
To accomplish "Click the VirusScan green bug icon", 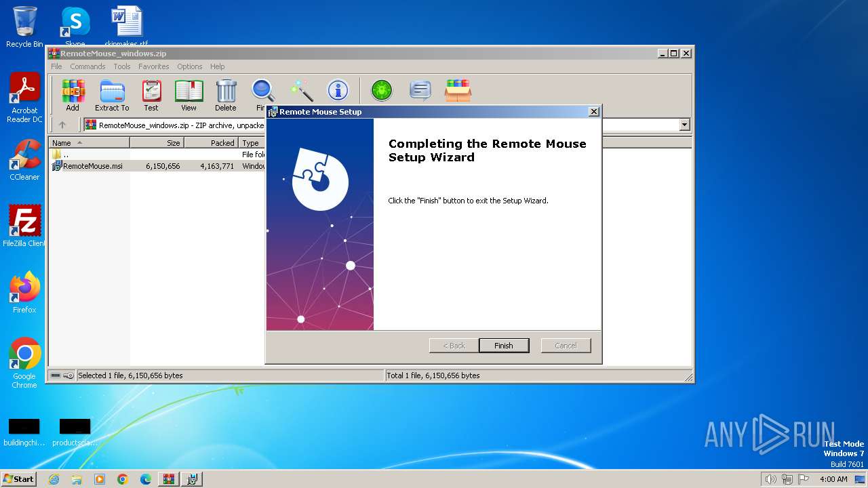I will click(x=382, y=90).
